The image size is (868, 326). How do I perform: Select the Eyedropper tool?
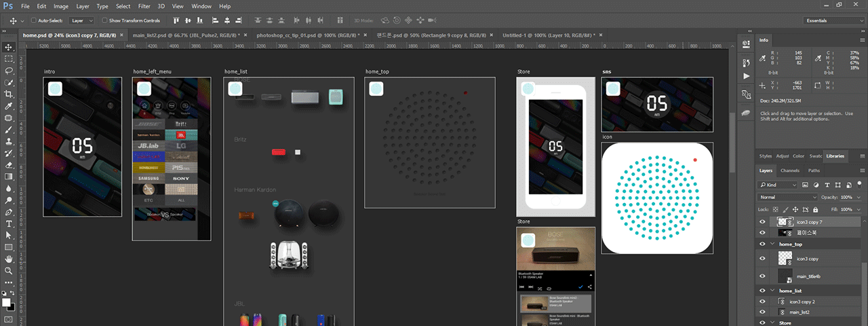9,107
